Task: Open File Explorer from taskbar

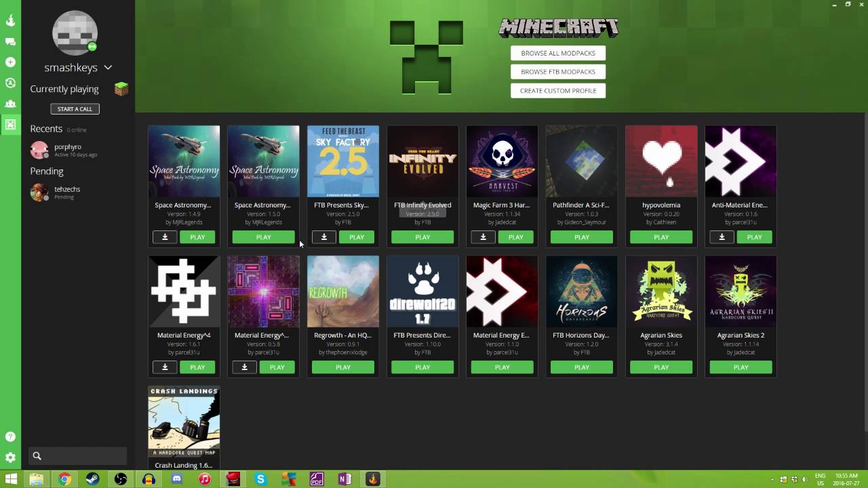Action: [x=36, y=479]
